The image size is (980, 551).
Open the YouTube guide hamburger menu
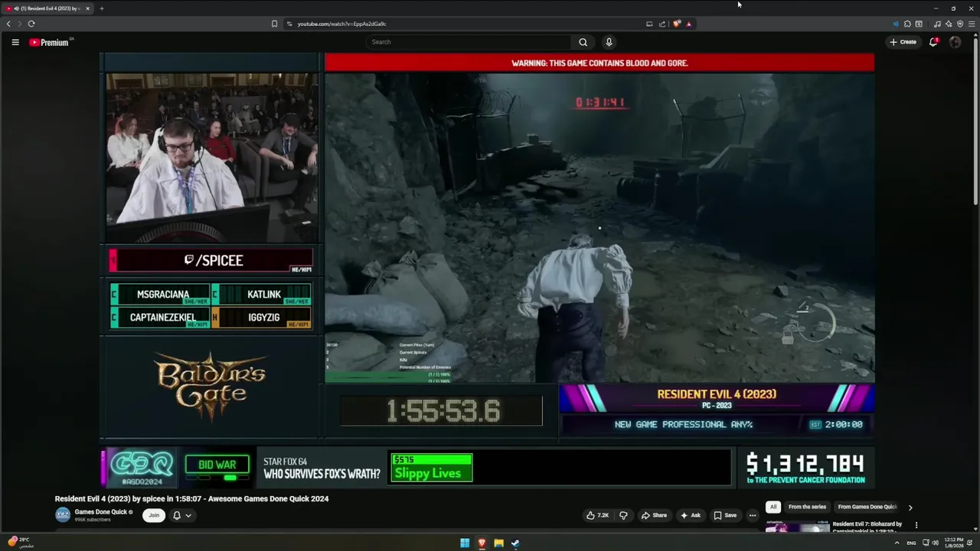pyautogui.click(x=15, y=42)
